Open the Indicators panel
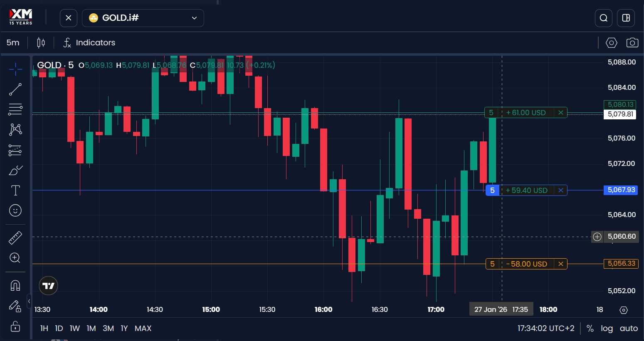644x341 pixels. (89, 42)
